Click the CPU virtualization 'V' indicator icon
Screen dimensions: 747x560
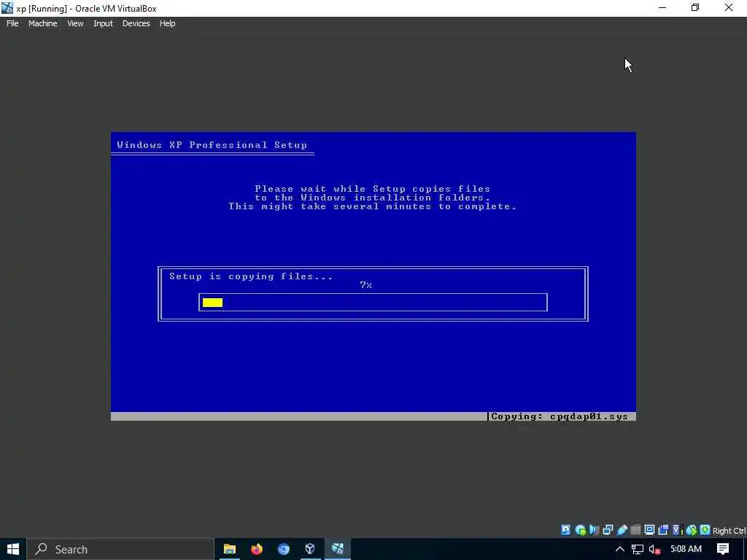click(x=676, y=530)
